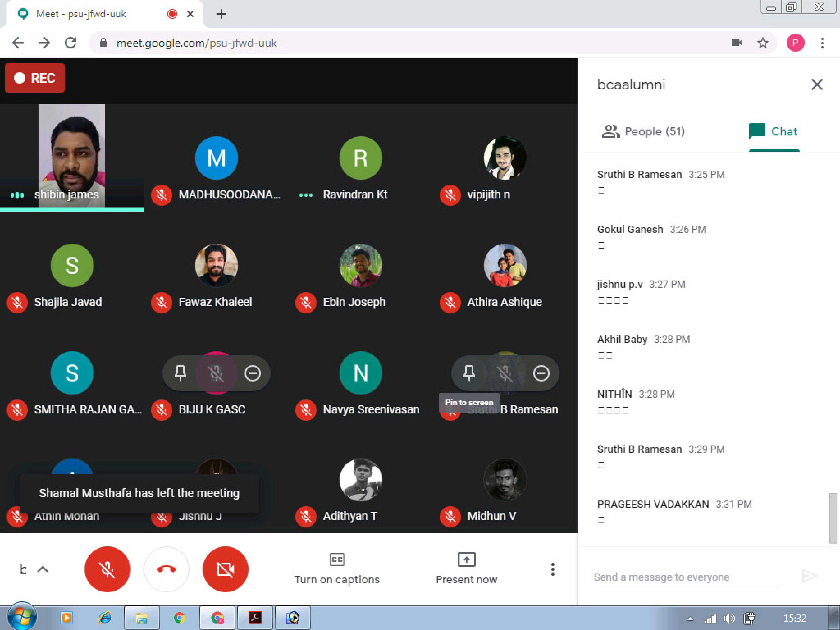Image resolution: width=840 pixels, height=630 pixels.
Task: Close the bcaalumni side panel
Action: [817, 84]
